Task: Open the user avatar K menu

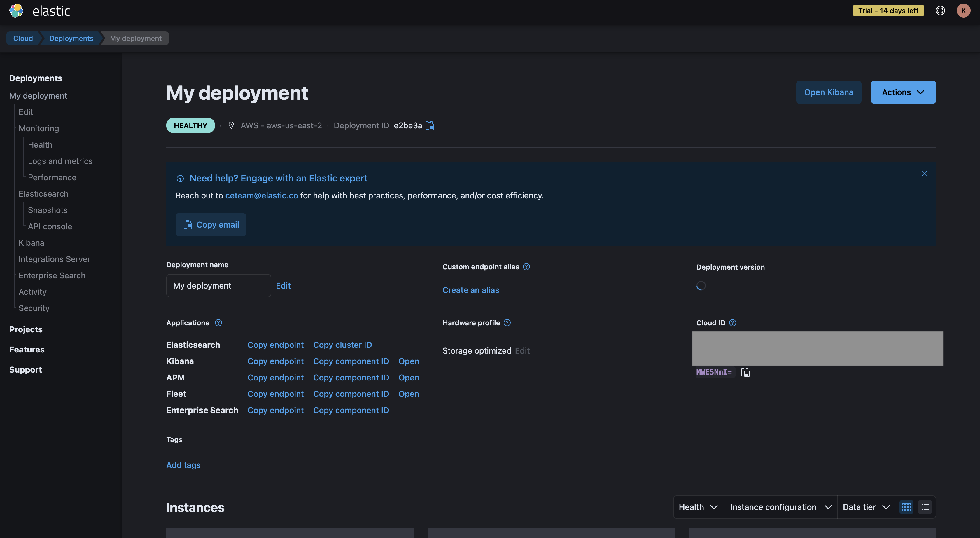Action: click(x=964, y=11)
